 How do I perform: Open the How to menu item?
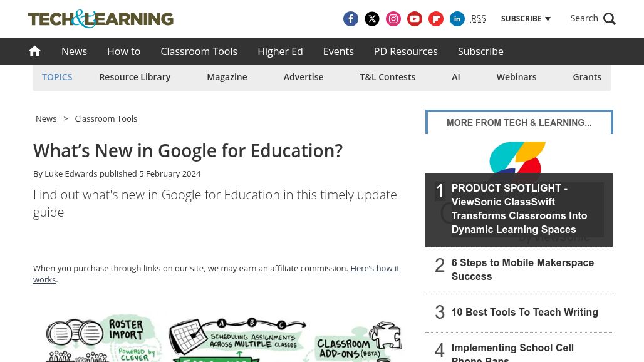click(x=123, y=51)
